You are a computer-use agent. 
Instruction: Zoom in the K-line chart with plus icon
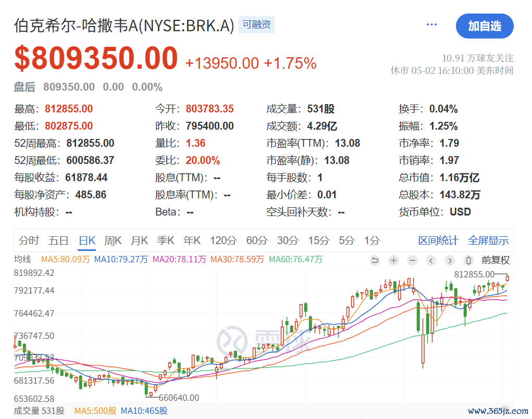coord(393,260)
